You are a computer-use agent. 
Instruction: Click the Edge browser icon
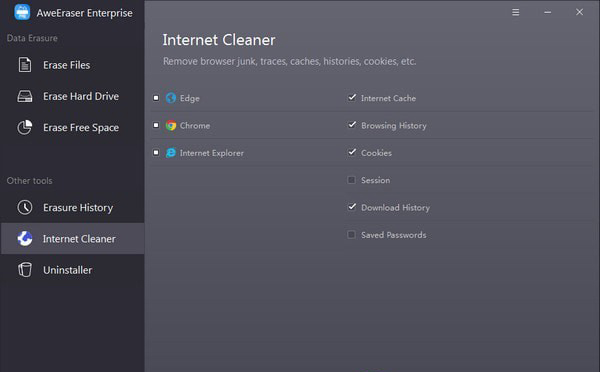click(x=171, y=98)
